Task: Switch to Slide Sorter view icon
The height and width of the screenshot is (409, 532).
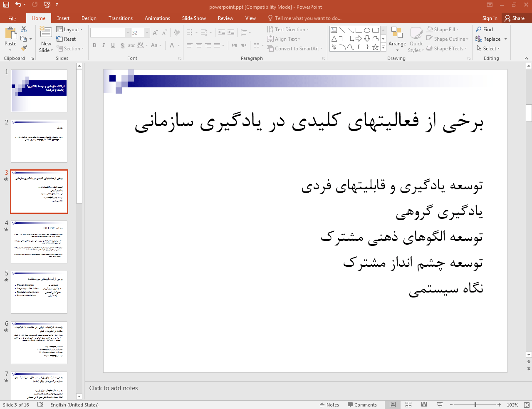Action: pyautogui.click(x=408, y=405)
